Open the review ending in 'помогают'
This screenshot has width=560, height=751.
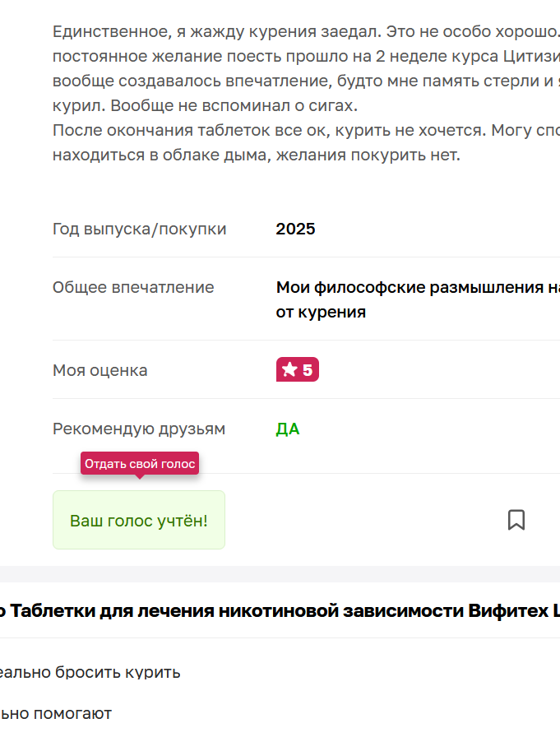click(56, 713)
